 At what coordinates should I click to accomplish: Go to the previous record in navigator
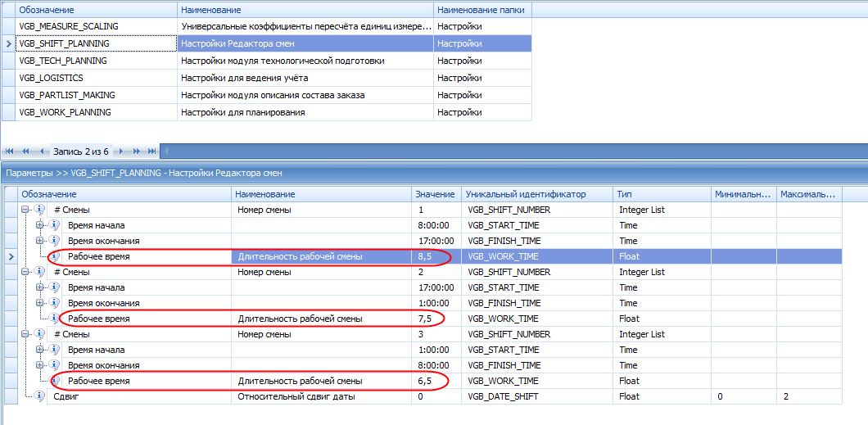[41, 151]
